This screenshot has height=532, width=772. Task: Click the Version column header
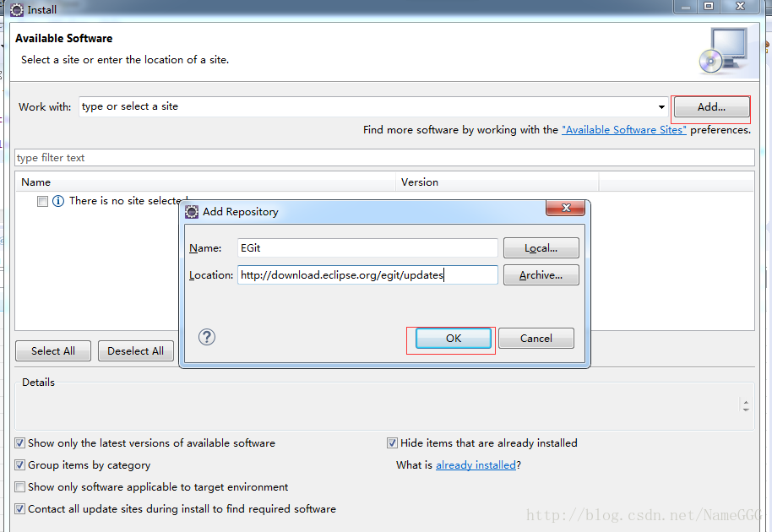tap(497, 182)
